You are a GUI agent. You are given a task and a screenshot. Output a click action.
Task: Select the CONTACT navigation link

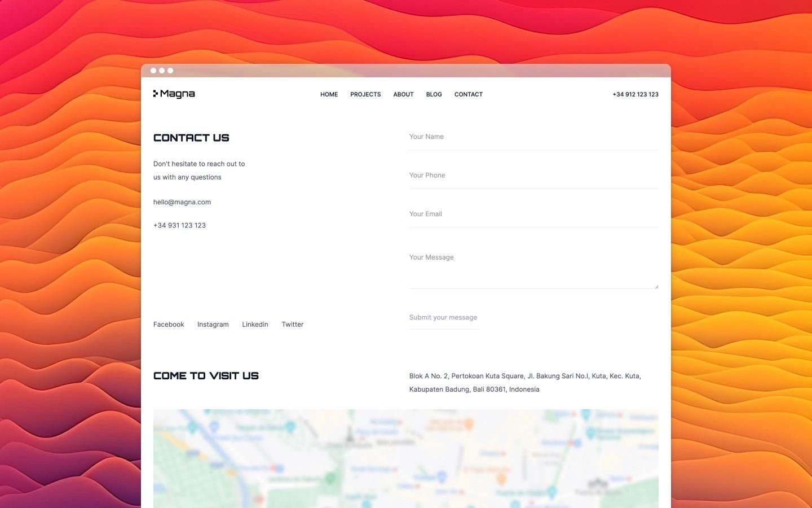[468, 94]
